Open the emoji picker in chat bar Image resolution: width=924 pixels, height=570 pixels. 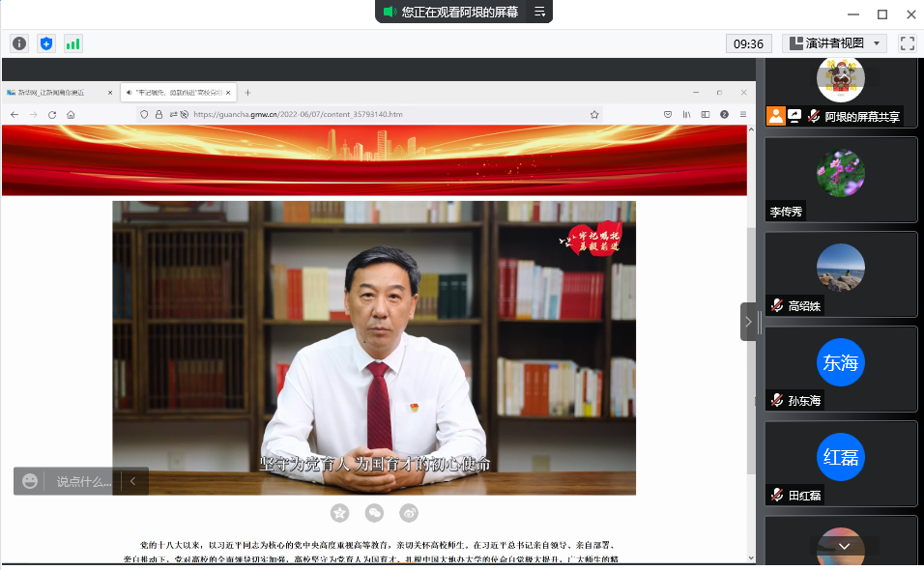point(29,481)
